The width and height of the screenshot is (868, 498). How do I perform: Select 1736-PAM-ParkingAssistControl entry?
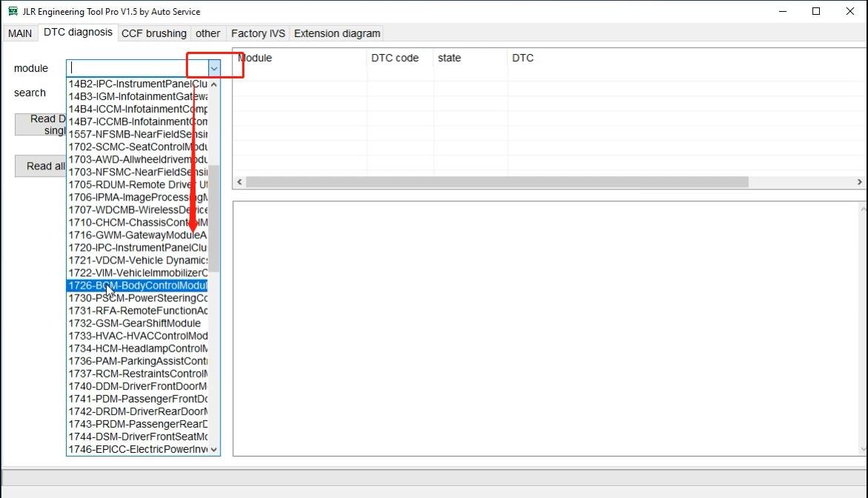pos(137,361)
